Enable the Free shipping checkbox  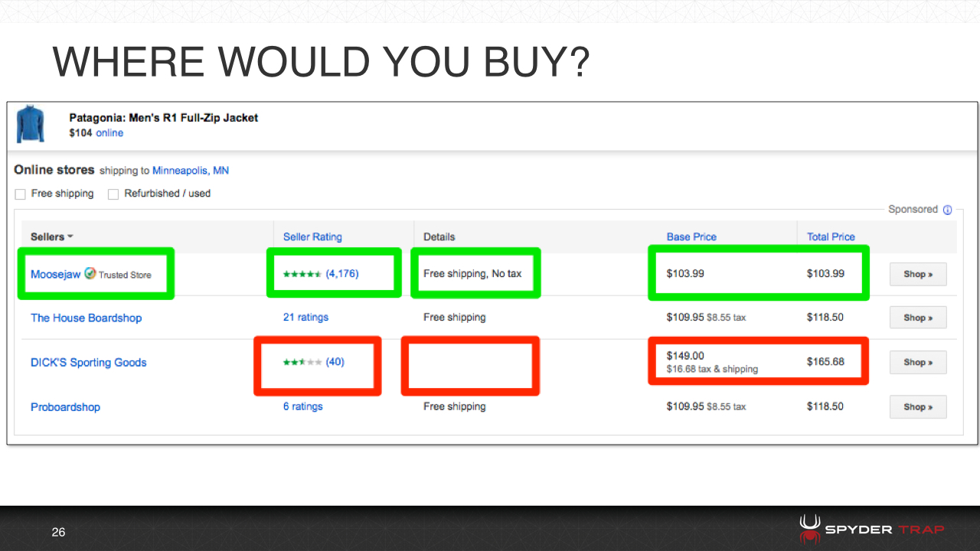click(21, 194)
